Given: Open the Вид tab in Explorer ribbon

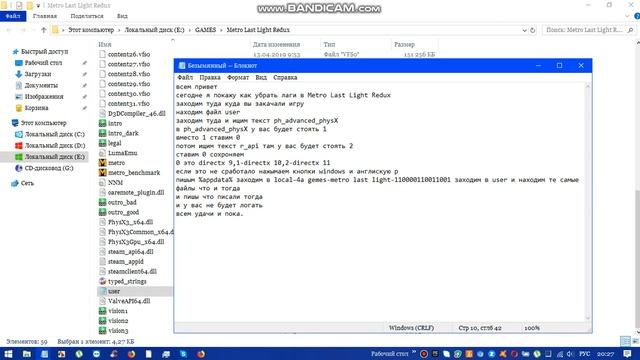Looking at the screenshot, I should click(122, 16).
